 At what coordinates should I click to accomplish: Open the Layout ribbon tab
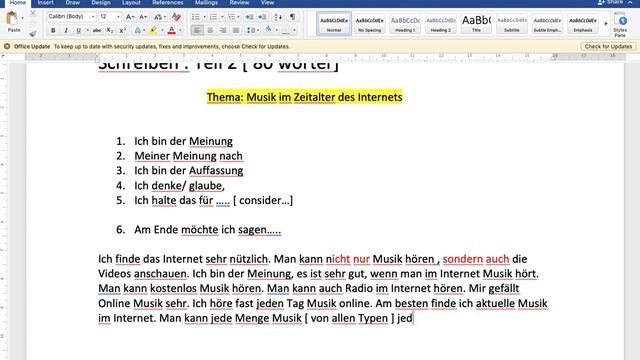click(x=131, y=2)
